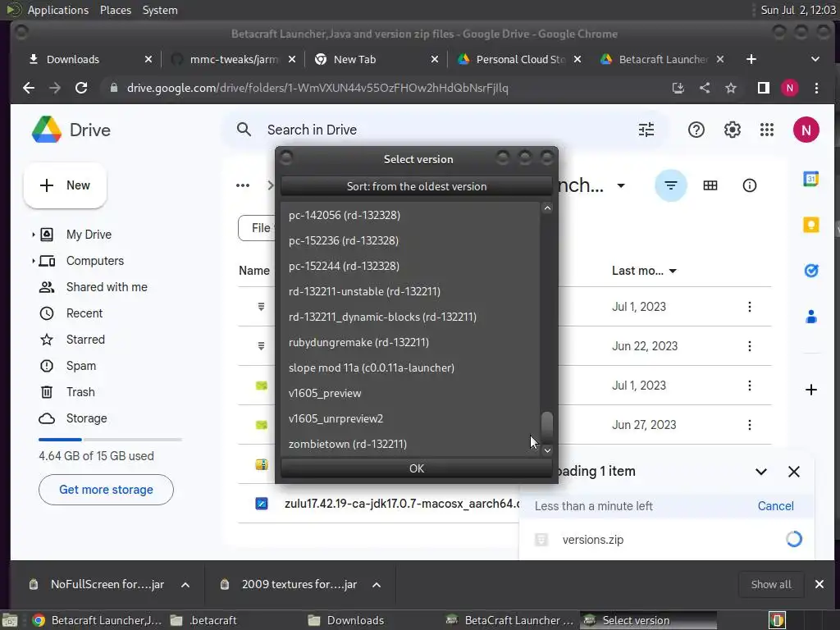The height and width of the screenshot is (630, 840).
Task: Open Contacts side panel icon
Action: click(811, 317)
